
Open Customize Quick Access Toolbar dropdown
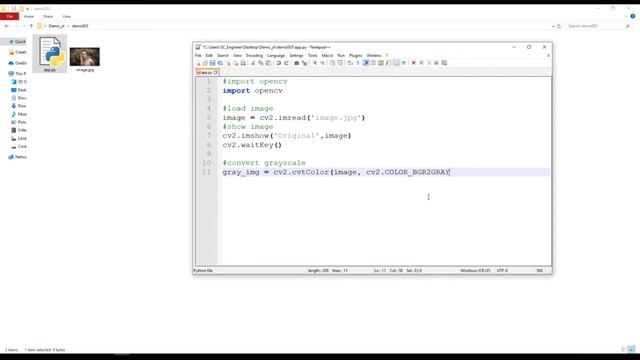click(28, 9)
